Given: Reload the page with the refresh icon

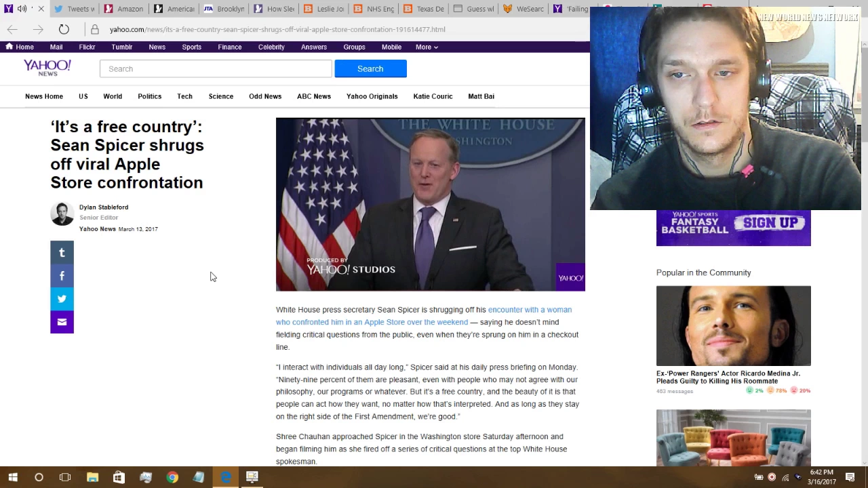Looking at the screenshot, I should 64,29.
